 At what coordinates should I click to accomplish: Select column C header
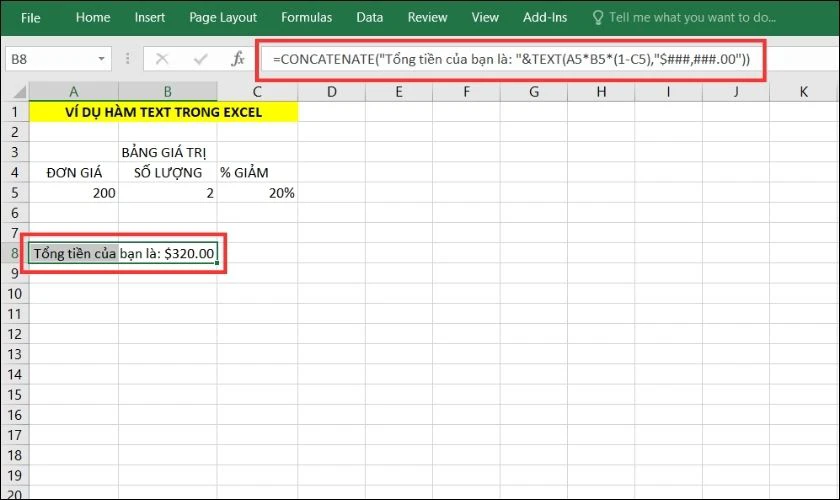point(257,92)
